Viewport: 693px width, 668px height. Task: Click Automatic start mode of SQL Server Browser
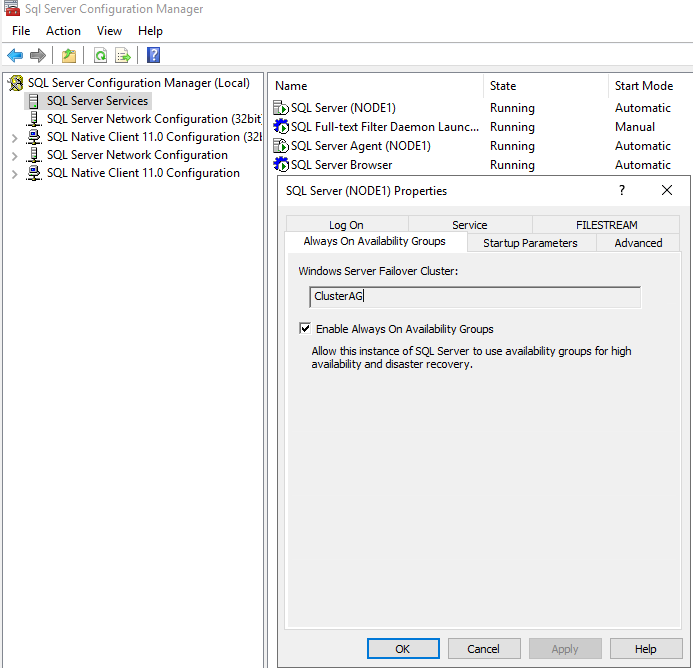(x=643, y=165)
